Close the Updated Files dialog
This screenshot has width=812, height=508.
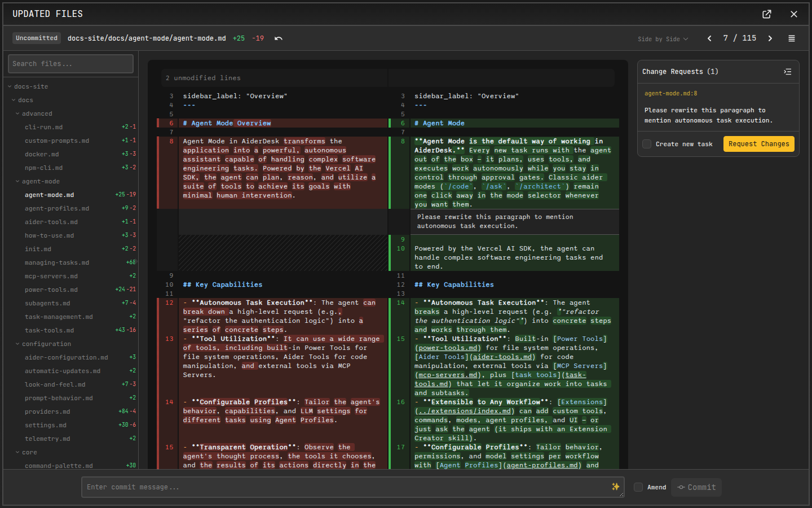coord(794,14)
